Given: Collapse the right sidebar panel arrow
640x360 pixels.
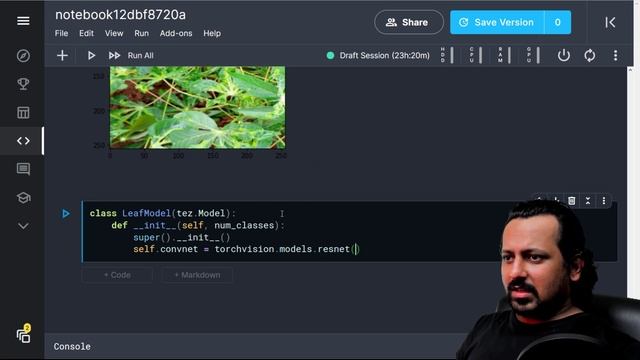Looking at the screenshot, I should coord(610,22).
